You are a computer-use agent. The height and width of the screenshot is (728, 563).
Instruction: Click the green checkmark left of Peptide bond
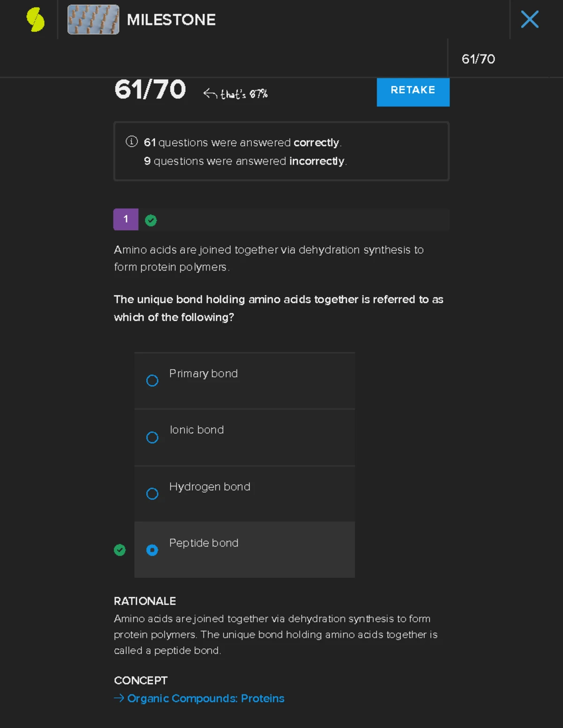(120, 550)
